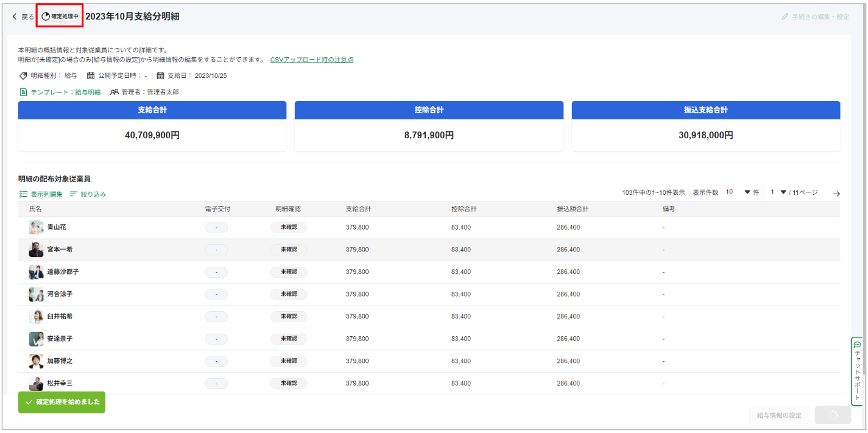Click the 表示列編集 column edit icon
868x433 pixels.
click(23, 194)
